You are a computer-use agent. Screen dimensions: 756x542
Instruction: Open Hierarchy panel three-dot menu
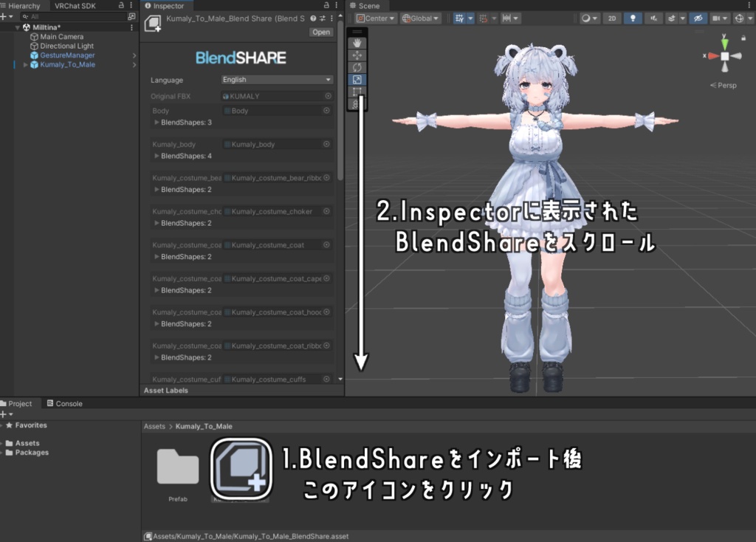[131, 5]
